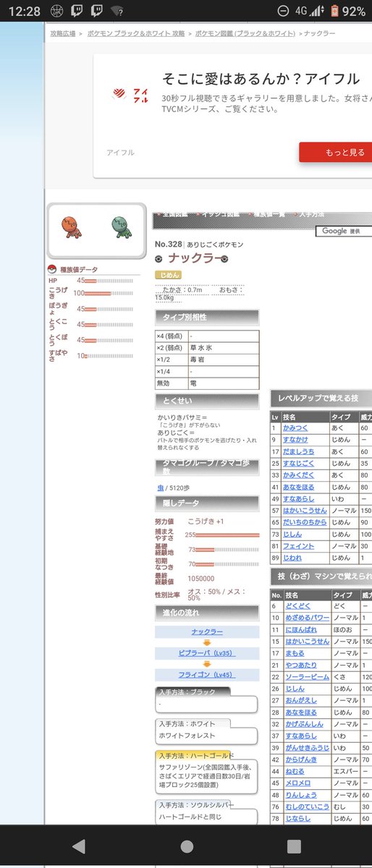Open フライゴン (Lv45) evolution link
The height and width of the screenshot is (868, 372).
[206, 674]
